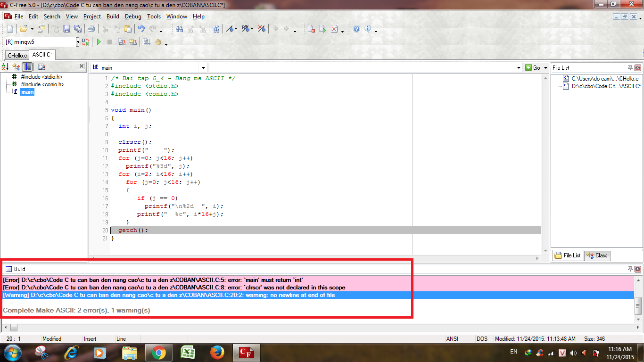Toggle the highlighted symbol panel view button
This screenshot has height=362, width=644.
click(x=28, y=67)
